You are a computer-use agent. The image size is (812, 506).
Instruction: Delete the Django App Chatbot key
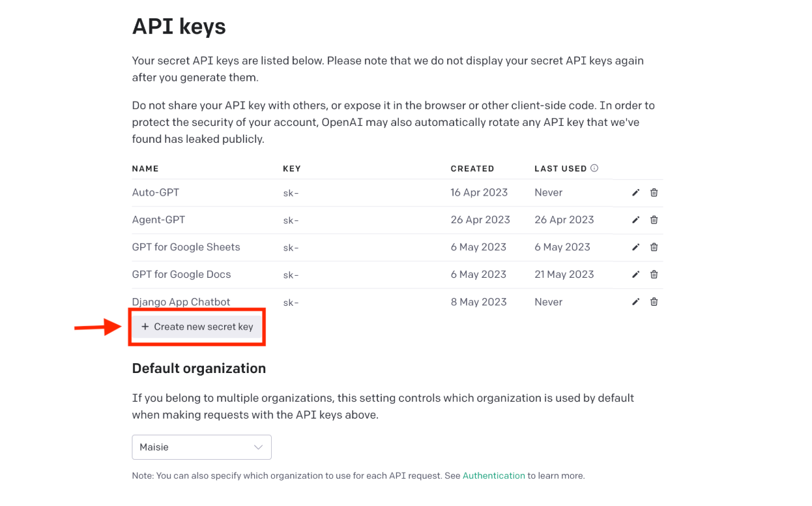tap(654, 303)
